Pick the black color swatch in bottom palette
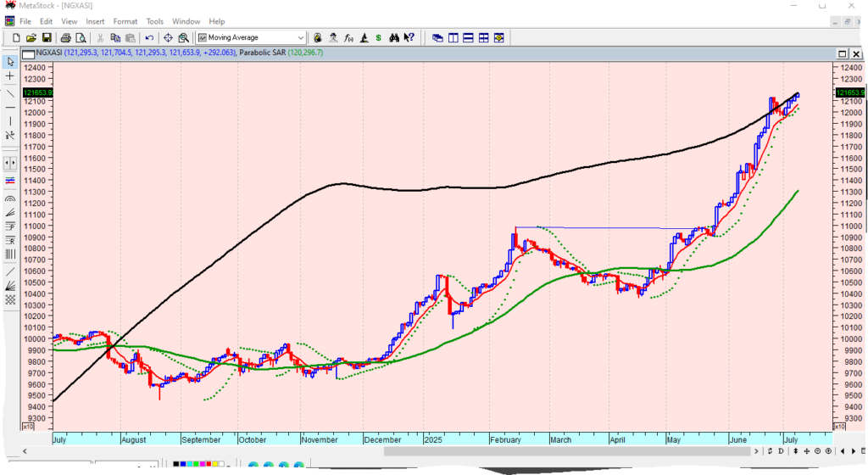 click(177, 464)
